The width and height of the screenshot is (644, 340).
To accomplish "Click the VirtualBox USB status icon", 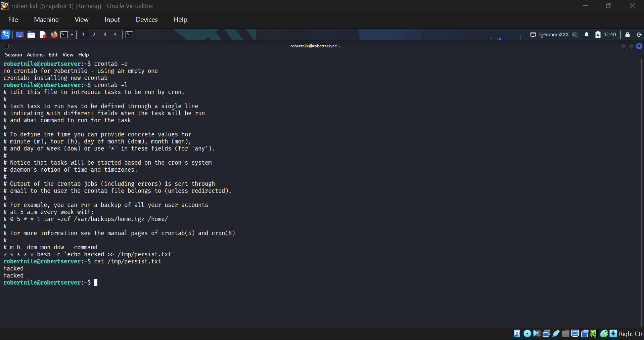I will [556, 333].
